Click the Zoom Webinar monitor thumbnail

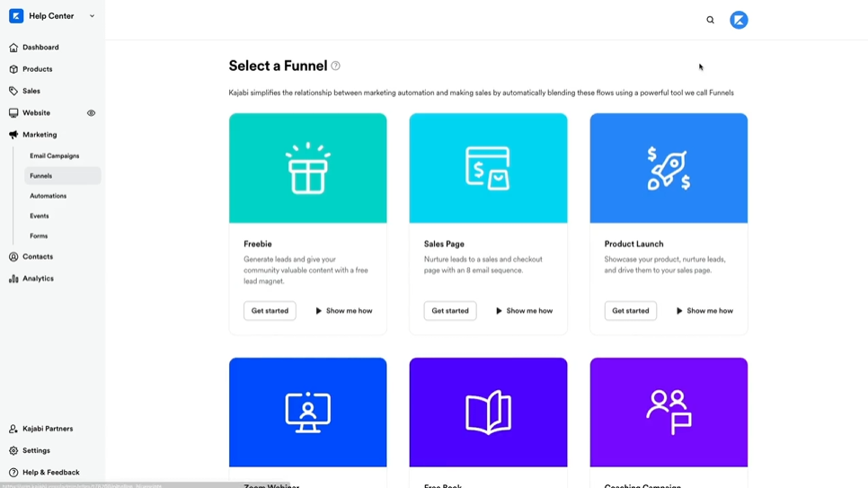pos(308,413)
